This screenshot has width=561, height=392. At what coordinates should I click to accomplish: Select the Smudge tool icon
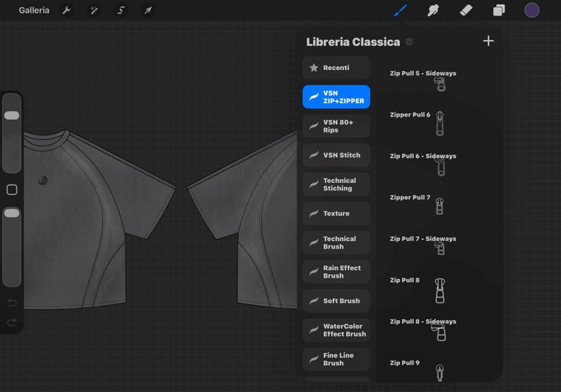[x=433, y=11]
